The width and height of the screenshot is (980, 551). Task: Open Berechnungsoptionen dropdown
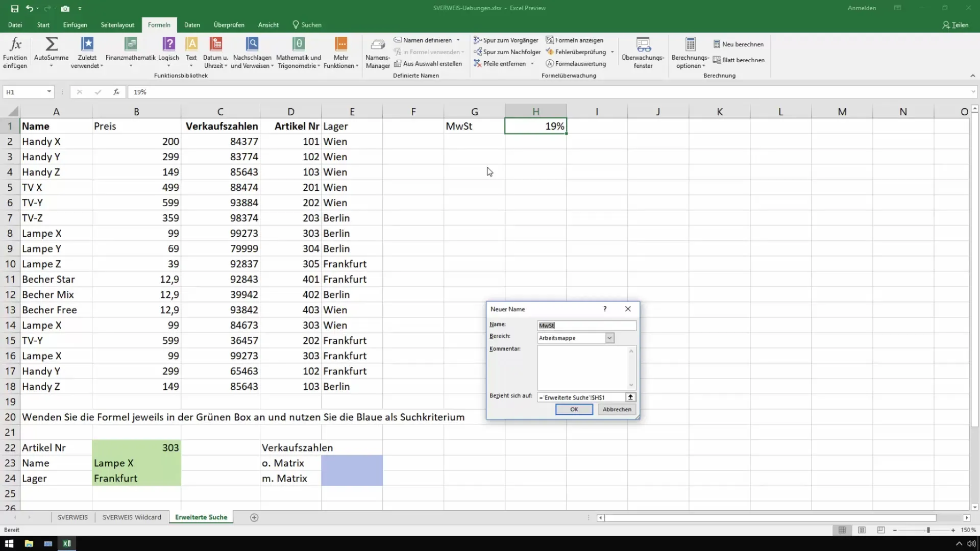tap(690, 53)
